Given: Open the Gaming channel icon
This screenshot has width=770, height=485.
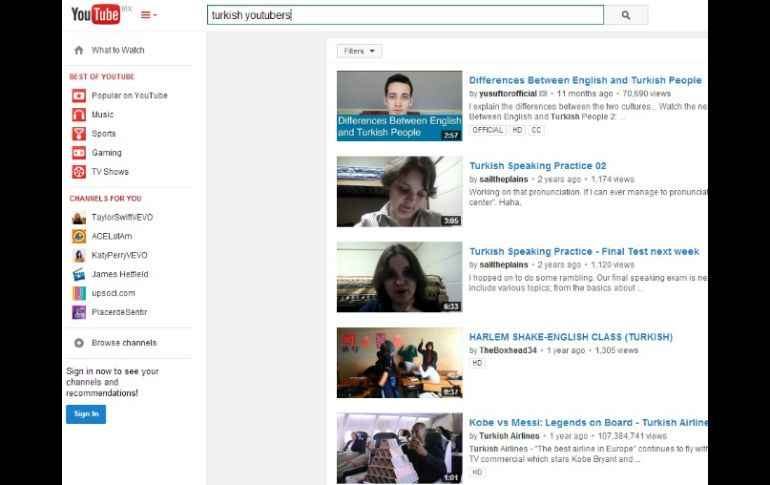Looking at the screenshot, I should tap(79, 153).
